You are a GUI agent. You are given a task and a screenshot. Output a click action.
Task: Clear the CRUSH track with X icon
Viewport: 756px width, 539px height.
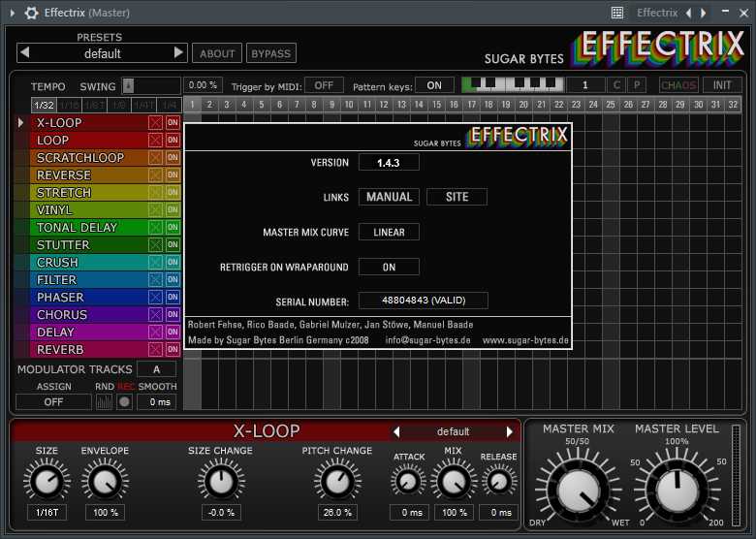pos(155,263)
